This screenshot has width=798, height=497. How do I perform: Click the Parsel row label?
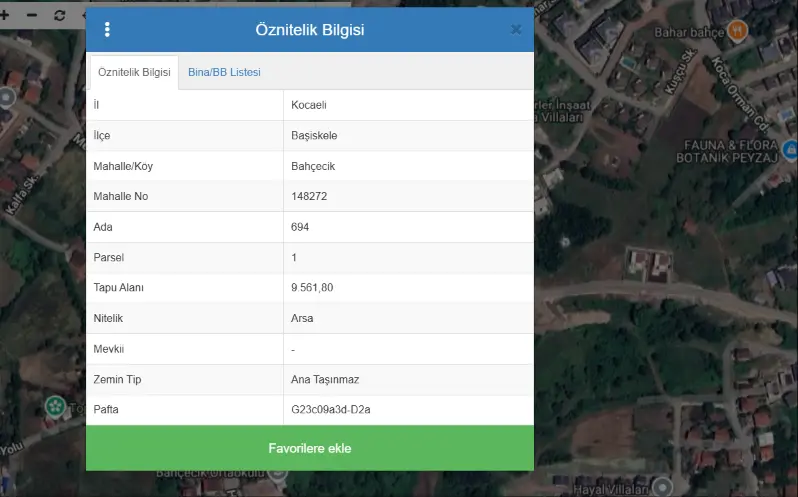point(108,257)
